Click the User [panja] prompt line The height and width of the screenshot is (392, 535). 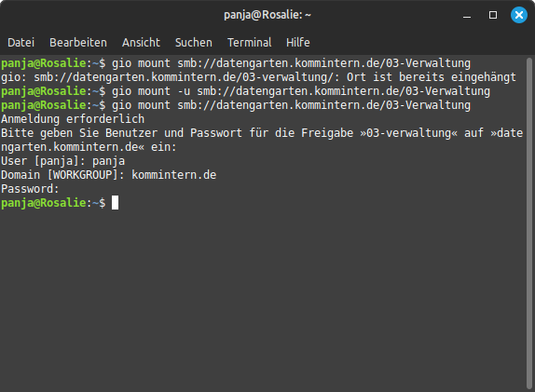point(63,161)
